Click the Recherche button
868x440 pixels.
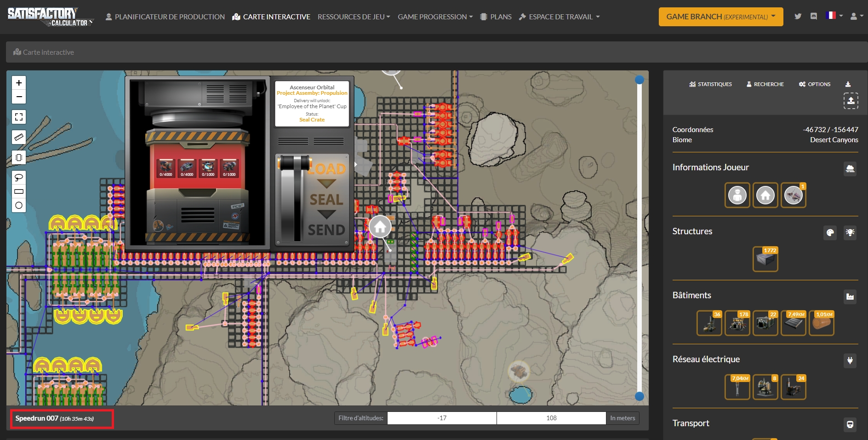765,84
